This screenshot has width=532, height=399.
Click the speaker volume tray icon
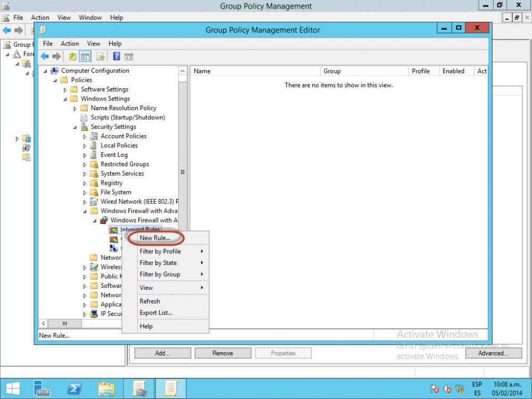click(x=447, y=389)
